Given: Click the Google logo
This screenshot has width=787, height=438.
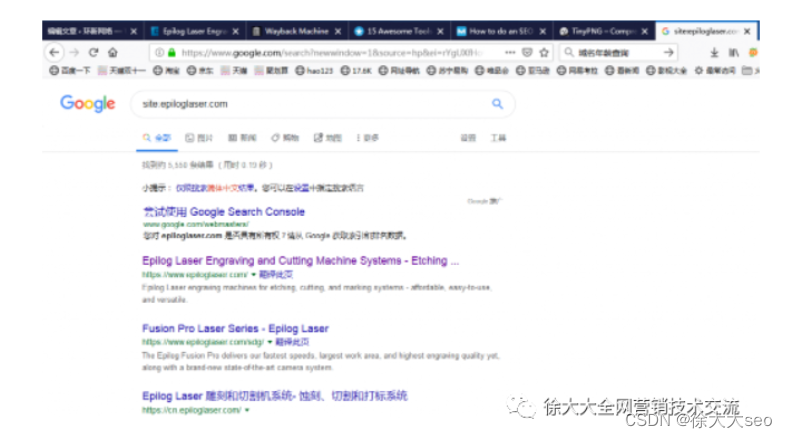Looking at the screenshot, I should click(88, 103).
